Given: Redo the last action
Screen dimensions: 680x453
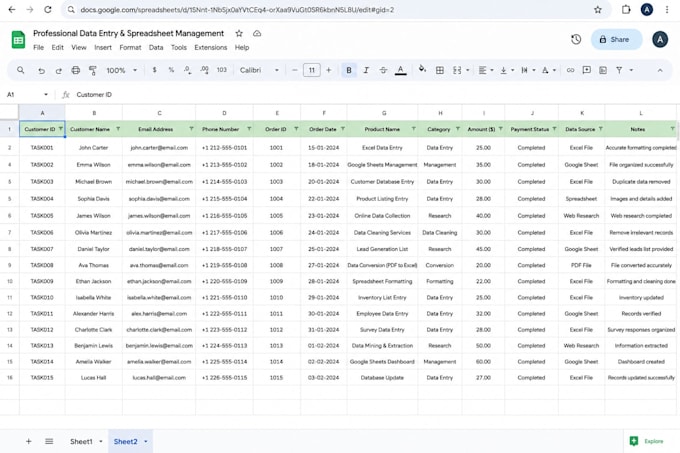Looking at the screenshot, I should [59, 70].
